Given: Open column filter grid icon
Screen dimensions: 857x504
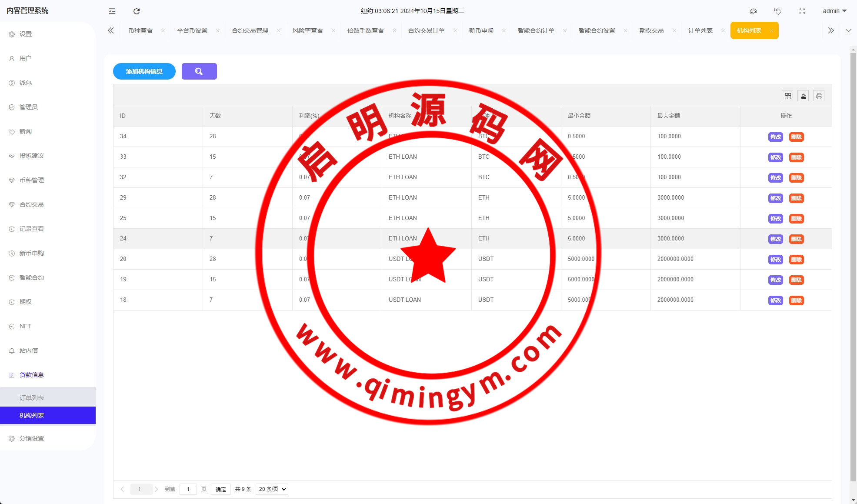Looking at the screenshot, I should point(788,96).
